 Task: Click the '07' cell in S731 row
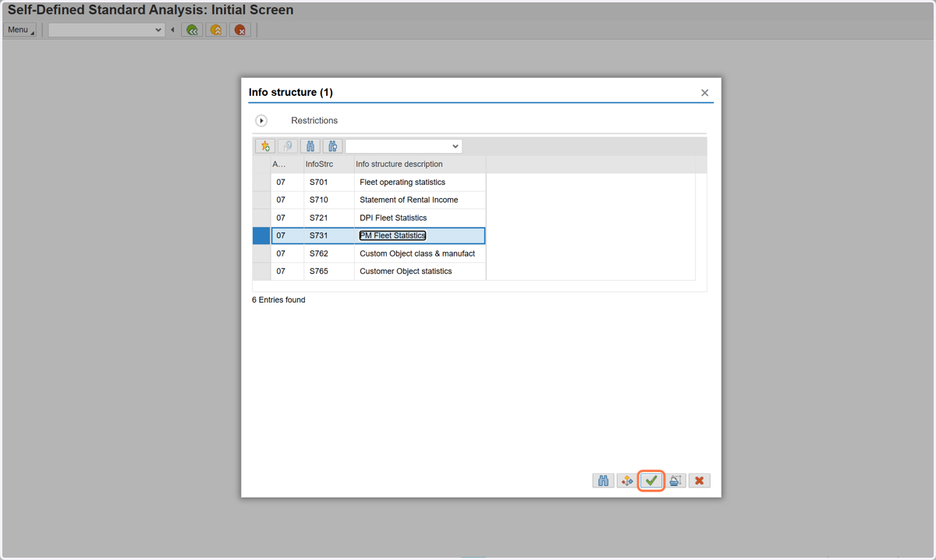pyautogui.click(x=287, y=236)
